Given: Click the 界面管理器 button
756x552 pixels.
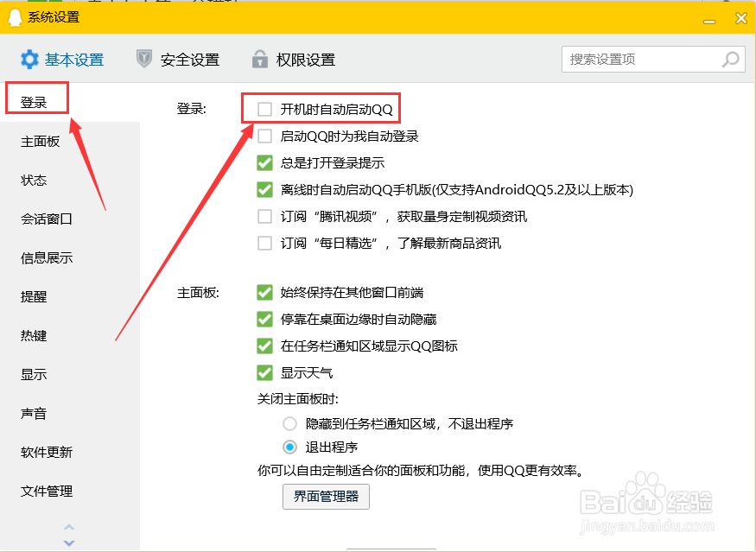Looking at the screenshot, I should (x=326, y=497).
